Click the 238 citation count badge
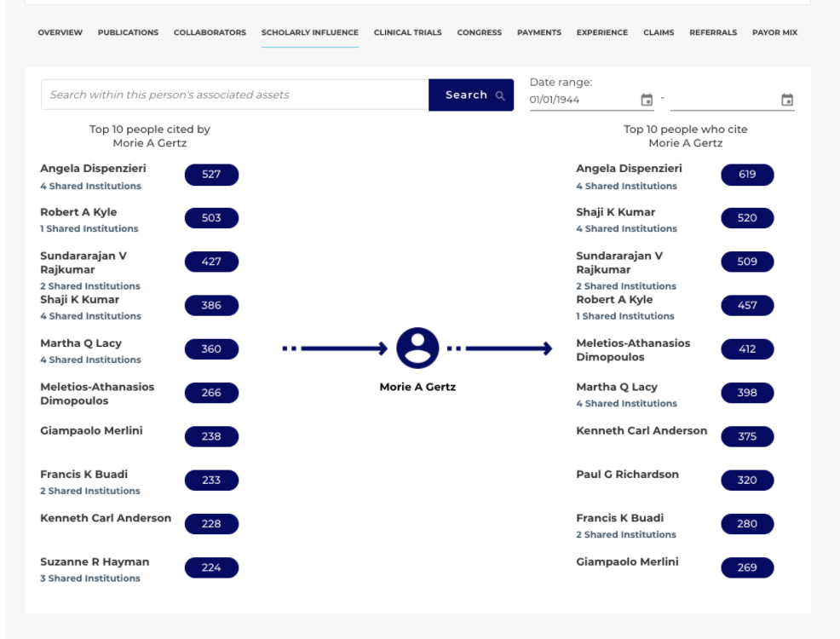The image size is (840, 639). [x=211, y=436]
